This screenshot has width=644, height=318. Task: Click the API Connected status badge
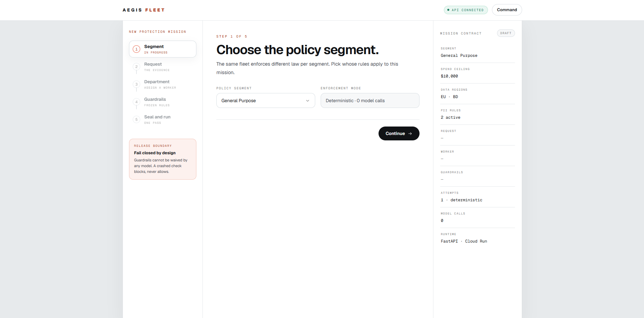(466, 10)
